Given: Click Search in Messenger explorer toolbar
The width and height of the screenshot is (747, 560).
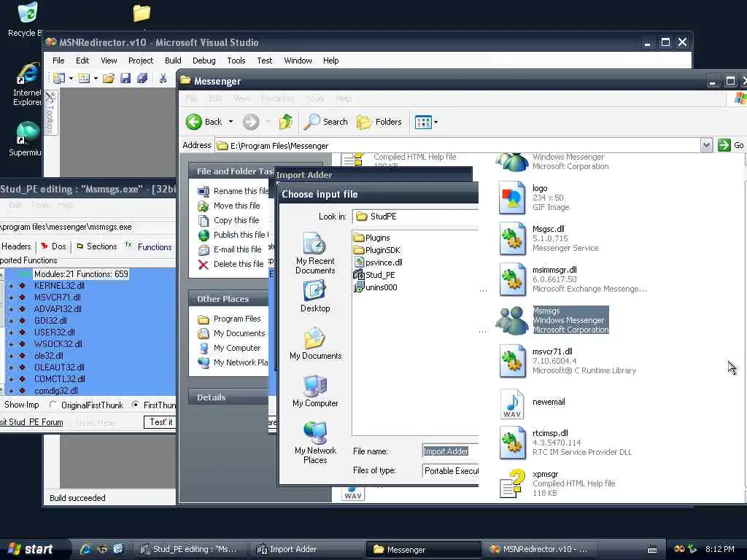Looking at the screenshot, I should 326,122.
